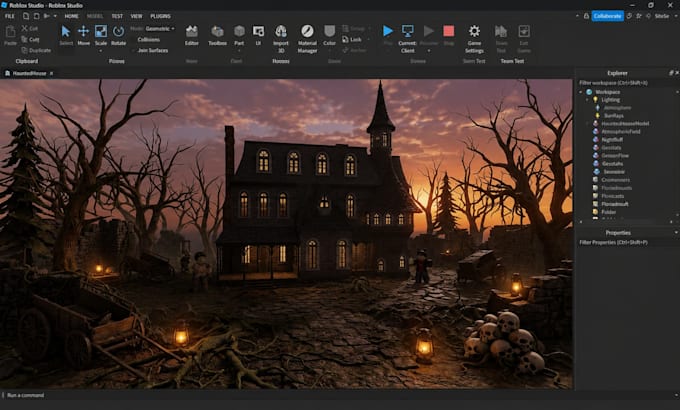Start playtest with blue Play button
Screen dimensions: 680x410
[x=388, y=31]
